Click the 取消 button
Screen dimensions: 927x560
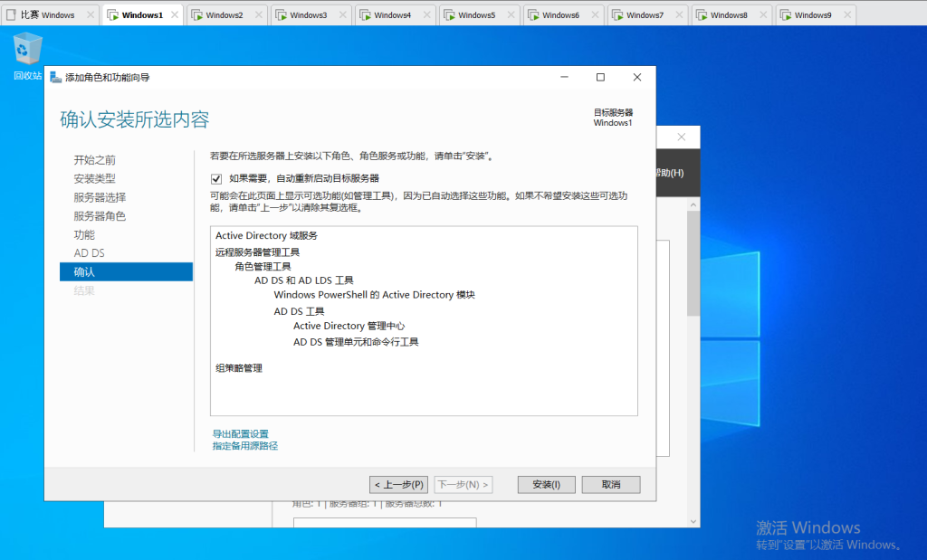611,485
